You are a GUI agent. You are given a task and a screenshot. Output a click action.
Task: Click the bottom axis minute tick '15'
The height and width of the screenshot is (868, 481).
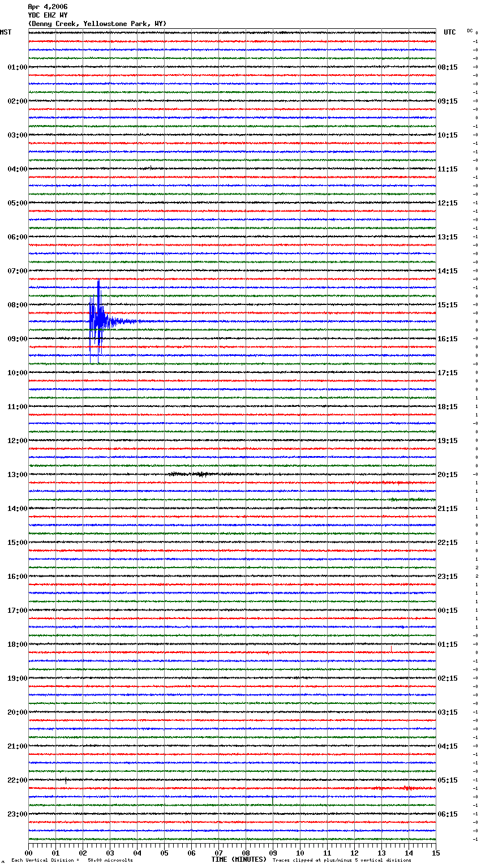pos(436,853)
